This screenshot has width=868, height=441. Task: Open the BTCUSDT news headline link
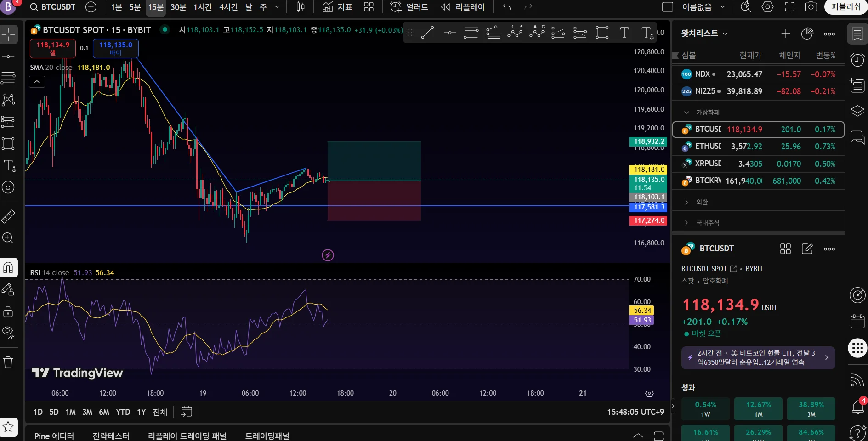pyautogui.click(x=758, y=357)
